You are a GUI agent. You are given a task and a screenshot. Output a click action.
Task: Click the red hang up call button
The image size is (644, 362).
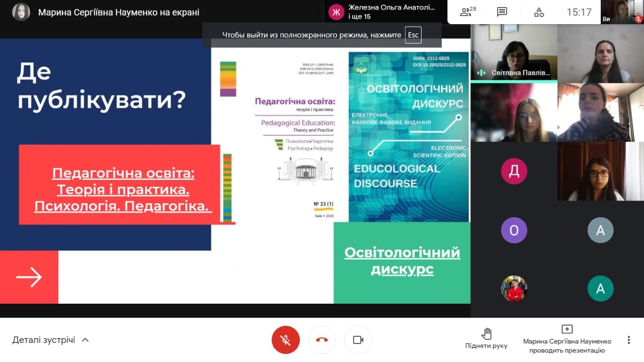[322, 340]
